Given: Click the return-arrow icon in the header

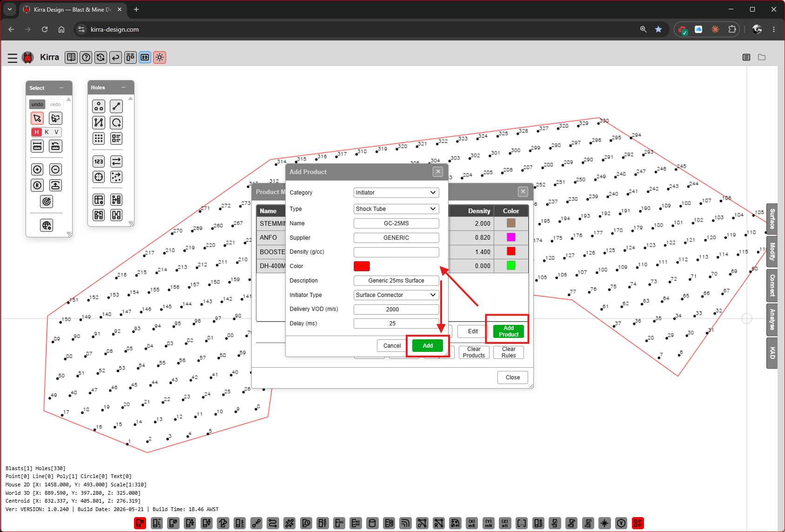Looking at the screenshot, I should 115,57.
